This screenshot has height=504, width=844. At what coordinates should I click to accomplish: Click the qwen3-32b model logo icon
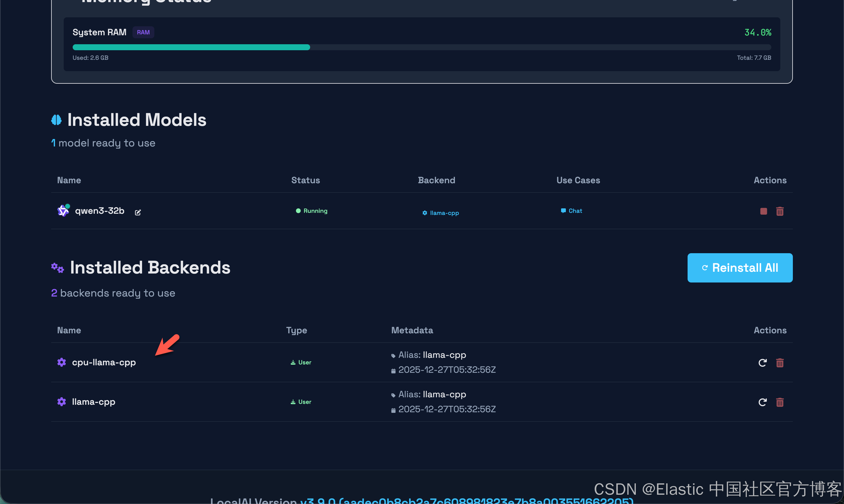pos(63,211)
